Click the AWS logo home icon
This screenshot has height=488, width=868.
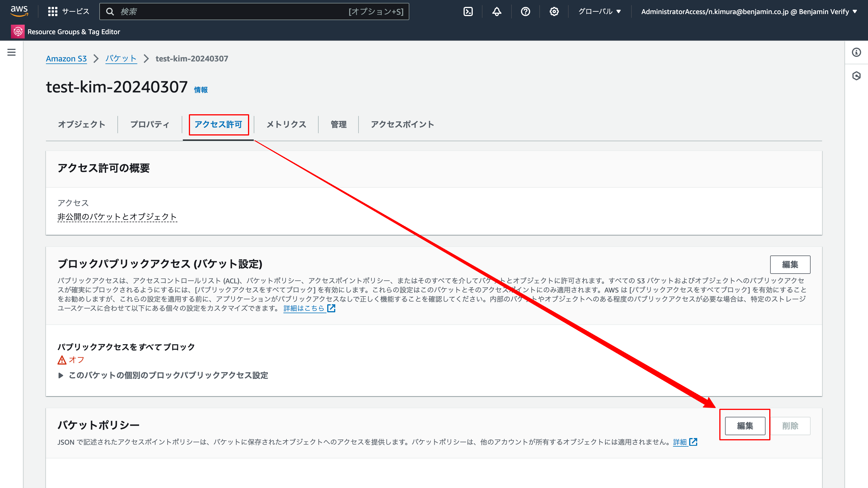(x=19, y=11)
